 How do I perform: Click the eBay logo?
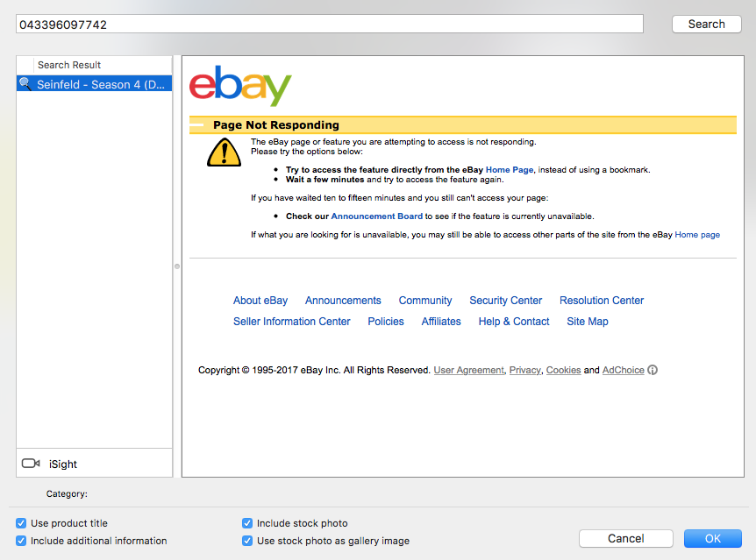pyautogui.click(x=240, y=85)
